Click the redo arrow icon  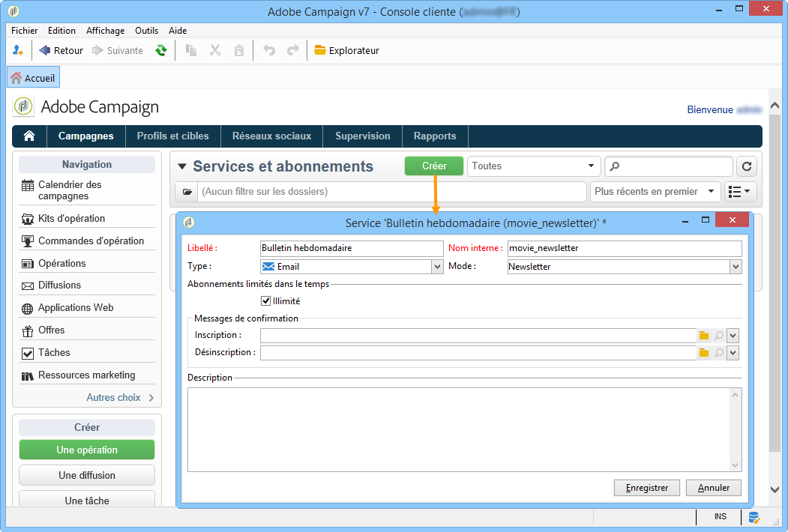pyautogui.click(x=293, y=50)
